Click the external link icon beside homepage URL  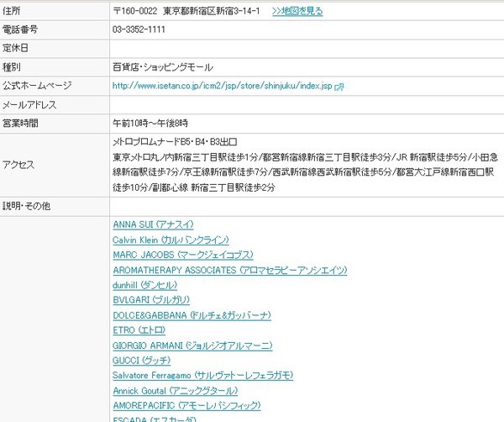pos(339,87)
